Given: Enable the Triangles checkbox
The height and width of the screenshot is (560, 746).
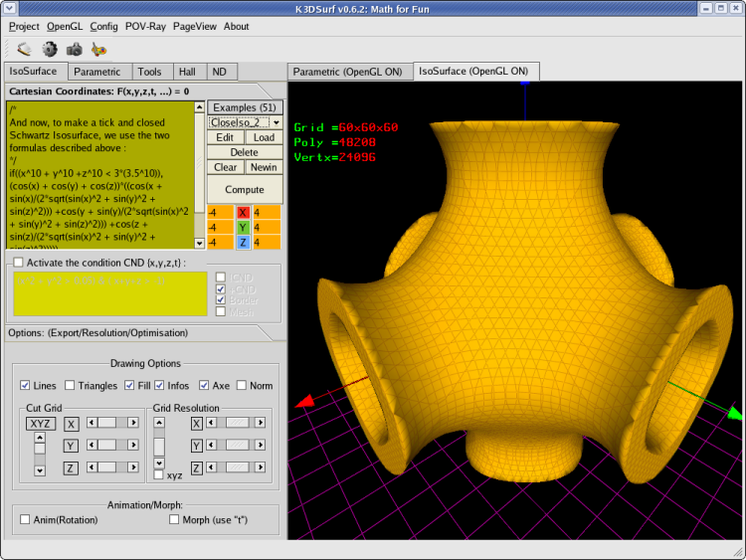Looking at the screenshot, I should click(71, 385).
